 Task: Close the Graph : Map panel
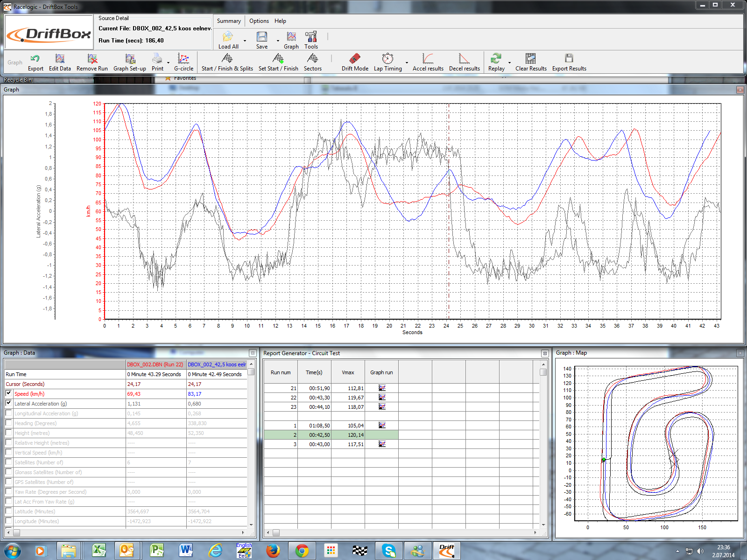pyautogui.click(x=740, y=353)
